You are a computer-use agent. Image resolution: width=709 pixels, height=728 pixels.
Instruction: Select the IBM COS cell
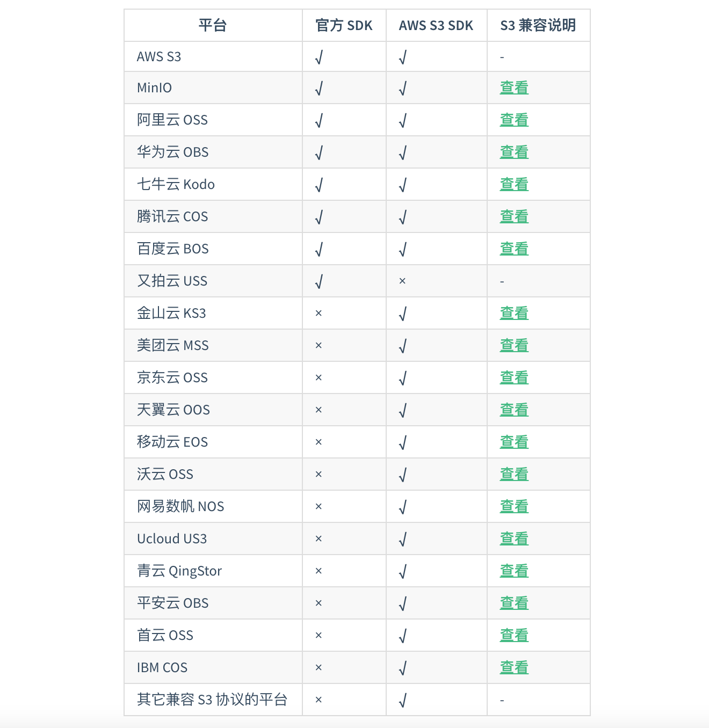[213, 667]
